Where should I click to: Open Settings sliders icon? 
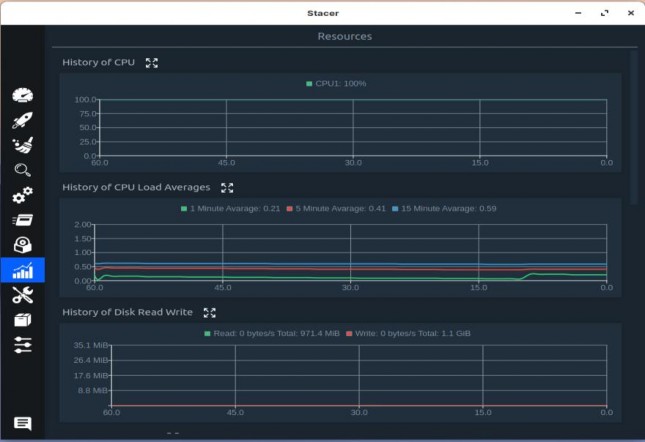tap(23, 345)
